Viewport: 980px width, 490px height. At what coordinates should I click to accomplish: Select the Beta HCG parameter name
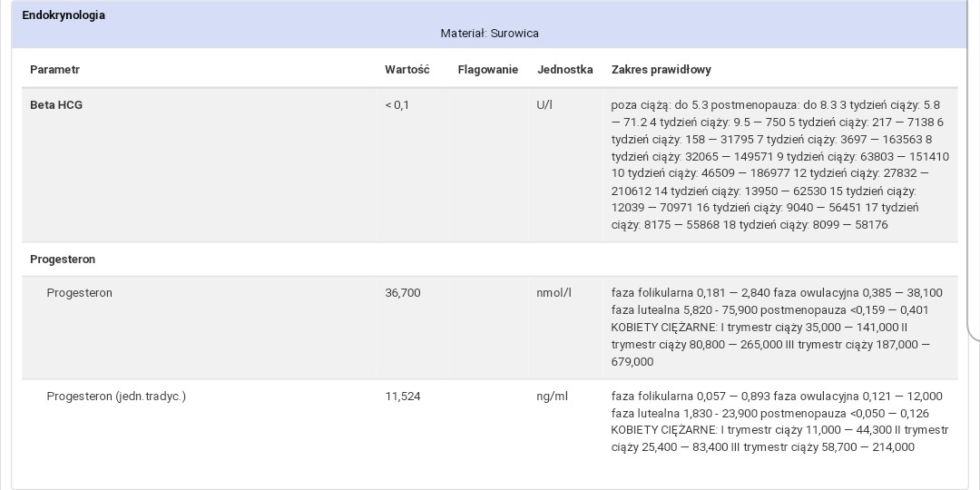click(56, 105)
